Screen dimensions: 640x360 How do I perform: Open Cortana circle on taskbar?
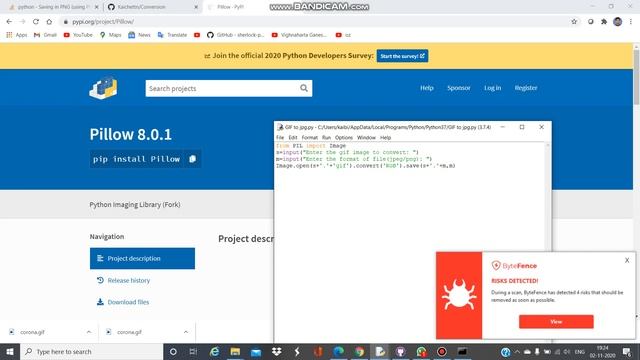coord(173,351)
